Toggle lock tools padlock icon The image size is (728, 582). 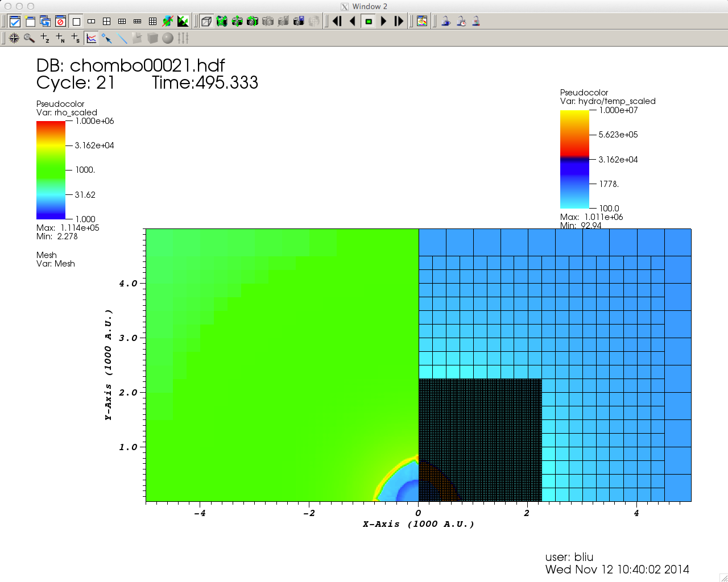point(476,22)
